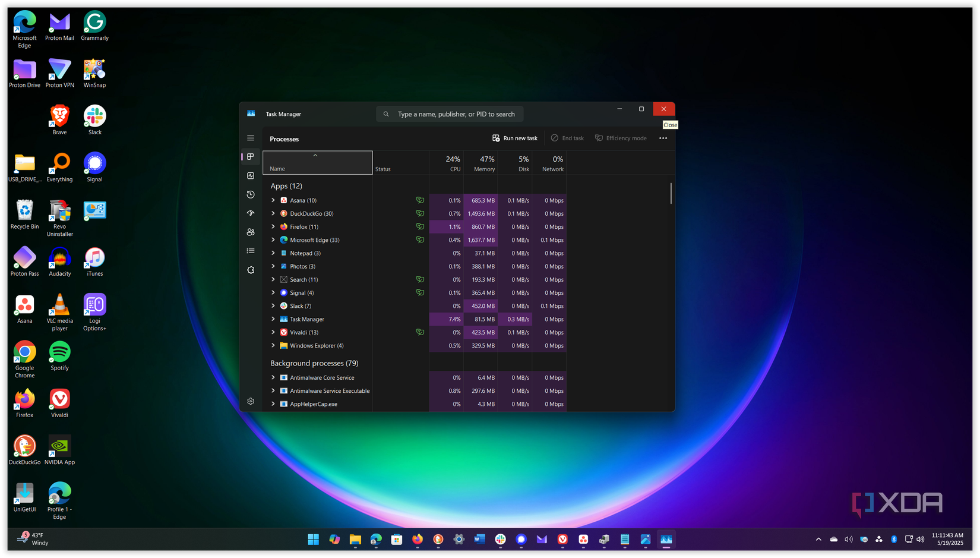Click Run new task
Viewport: 980px width, 558px height.
point(514,138)
